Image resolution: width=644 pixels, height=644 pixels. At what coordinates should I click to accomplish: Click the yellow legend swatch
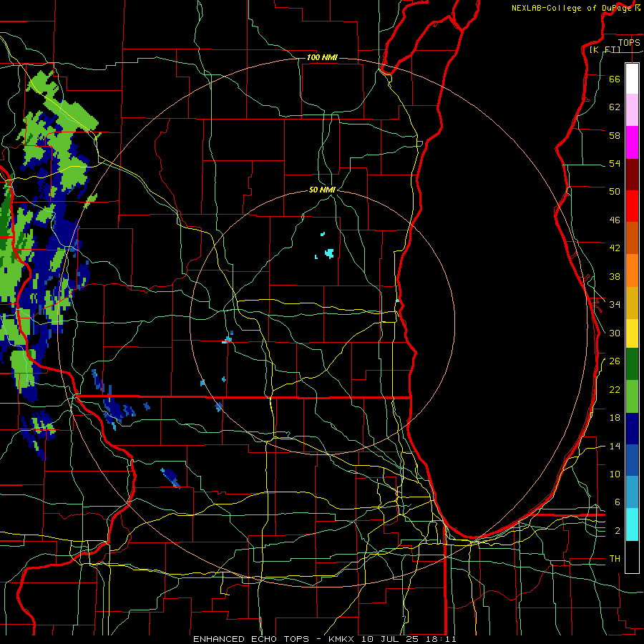(632, 333)
